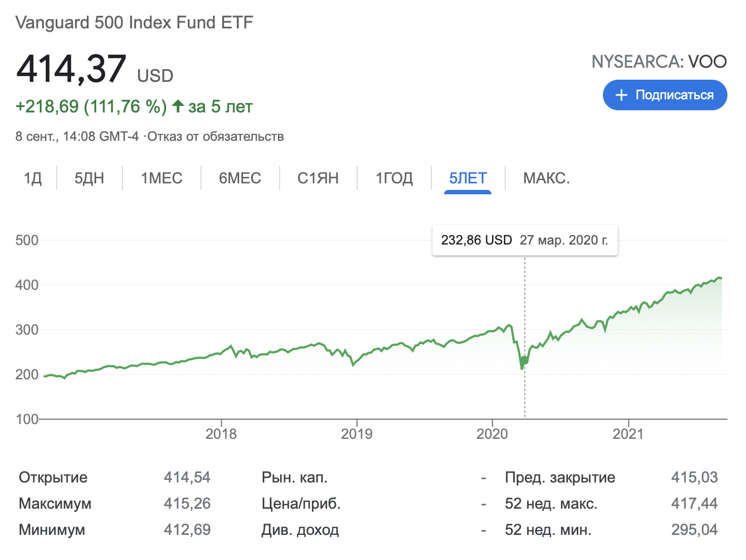Click the Максимум label
Viewport: 746px width, 560px height.
(x=55, y=503)
